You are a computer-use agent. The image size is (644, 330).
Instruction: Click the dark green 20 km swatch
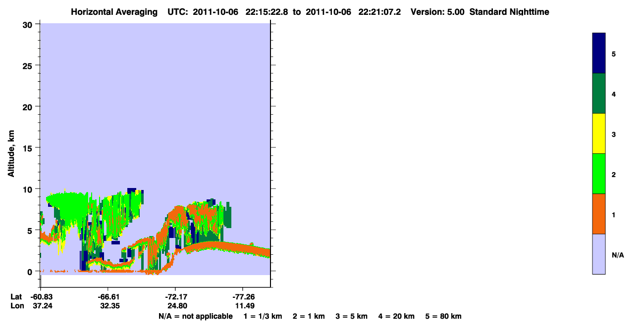click(x=599, y=94)
